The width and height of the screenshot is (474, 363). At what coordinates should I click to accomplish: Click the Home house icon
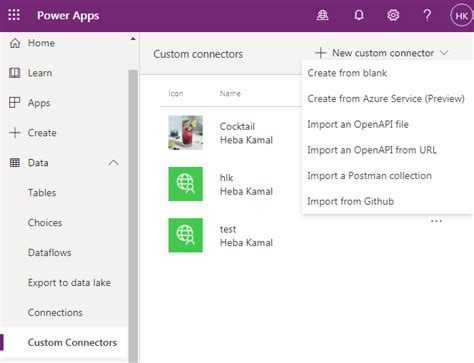tap(15, 43)
